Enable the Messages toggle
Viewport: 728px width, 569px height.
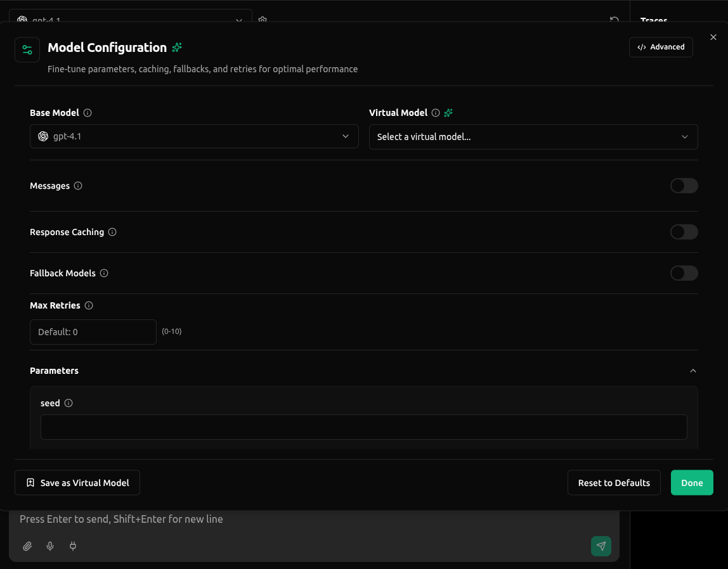click(x=684, y=186)
